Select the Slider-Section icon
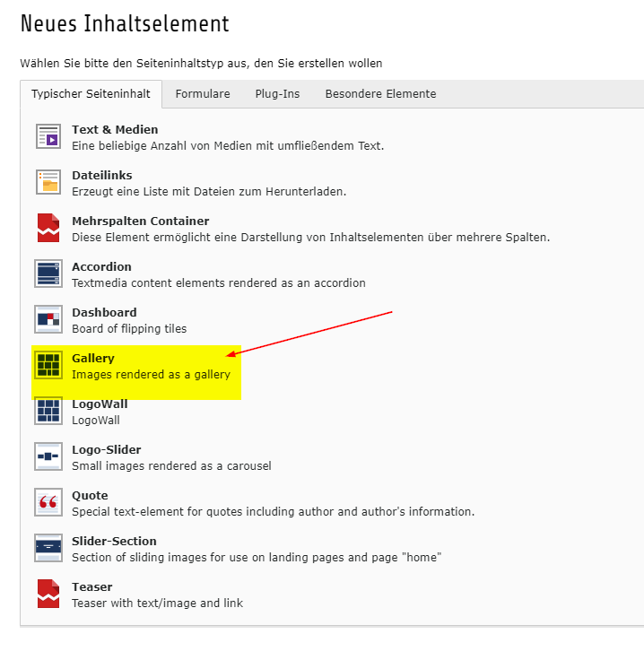This screenshot has width=644, height=660. [48, 548]
